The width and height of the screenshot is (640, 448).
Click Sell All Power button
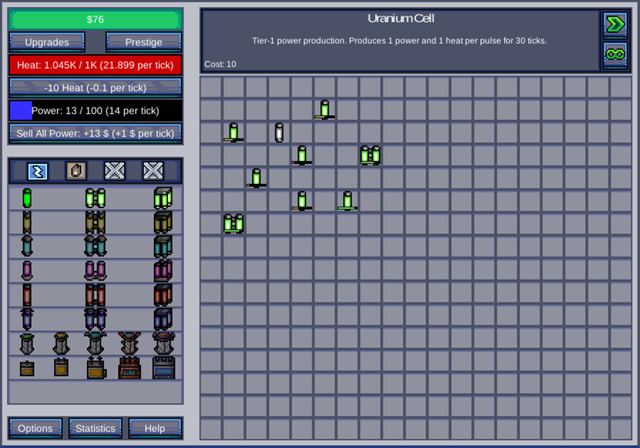tap(96, 133)
